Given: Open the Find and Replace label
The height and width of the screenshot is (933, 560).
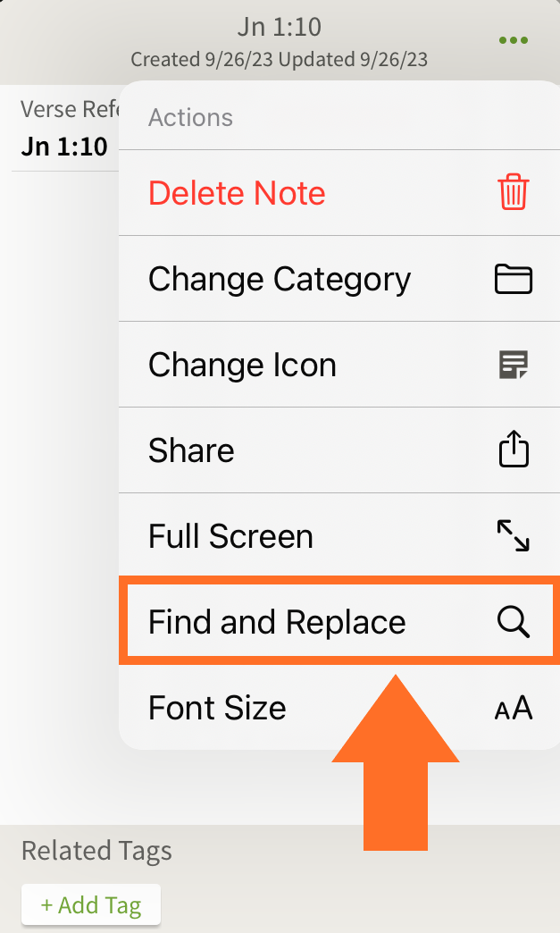Looking at the screenshot, I should (277, 622).
